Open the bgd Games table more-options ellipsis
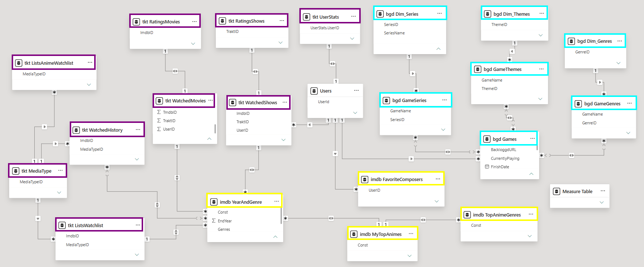The width and height of the screenshot is (644, 267). pos(533,139)
